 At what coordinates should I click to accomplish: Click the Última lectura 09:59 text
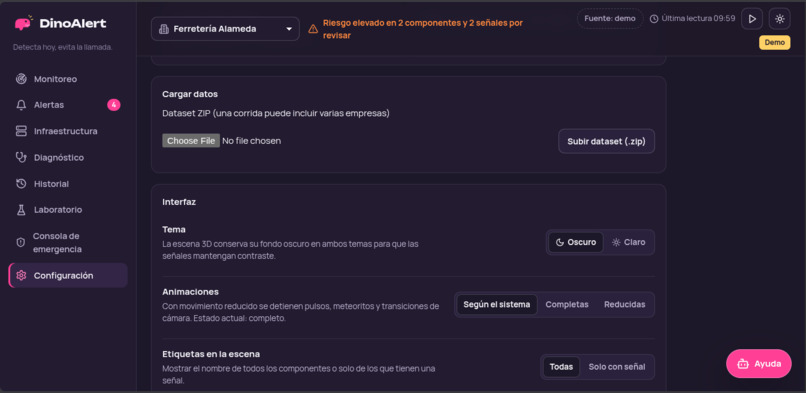tap(698, 18)
